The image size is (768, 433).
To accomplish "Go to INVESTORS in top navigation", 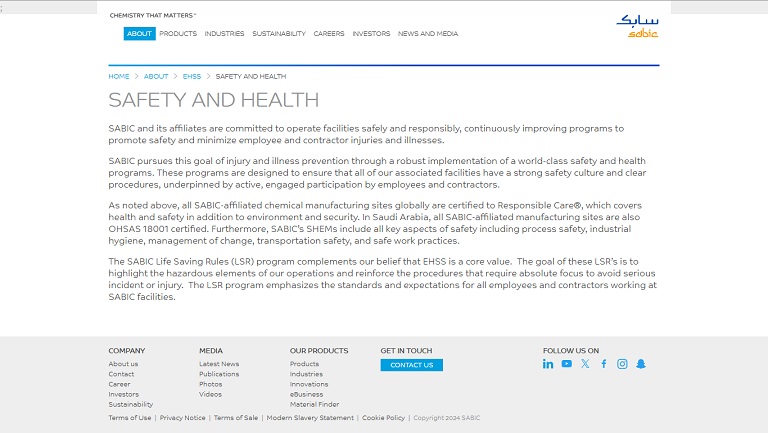I will click(371, 34).
